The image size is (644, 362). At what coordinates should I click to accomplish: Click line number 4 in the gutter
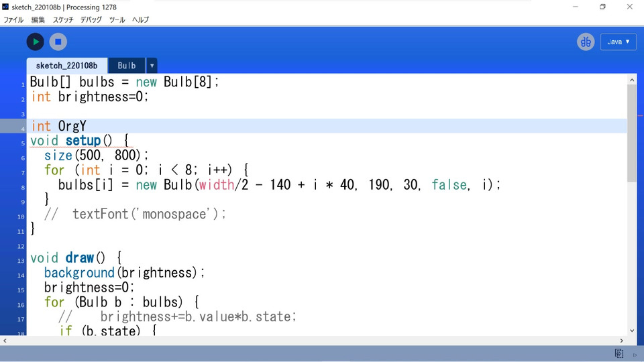click(23, 129)
